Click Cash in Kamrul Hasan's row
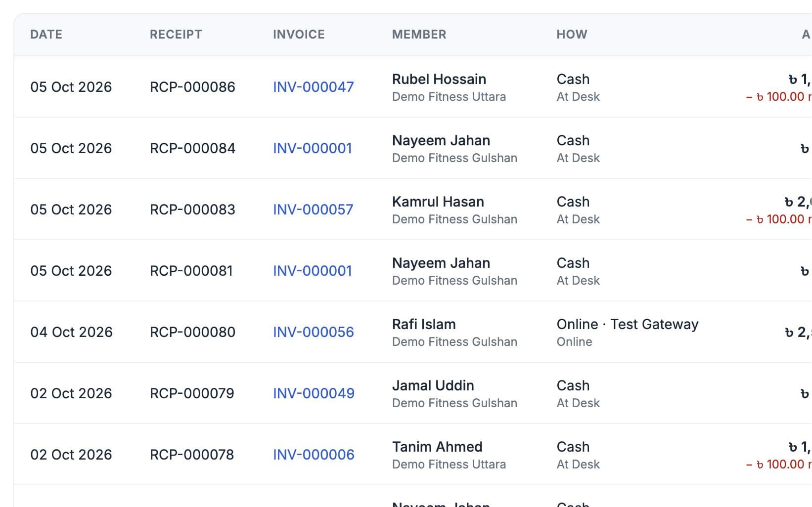 click(573, 202)
